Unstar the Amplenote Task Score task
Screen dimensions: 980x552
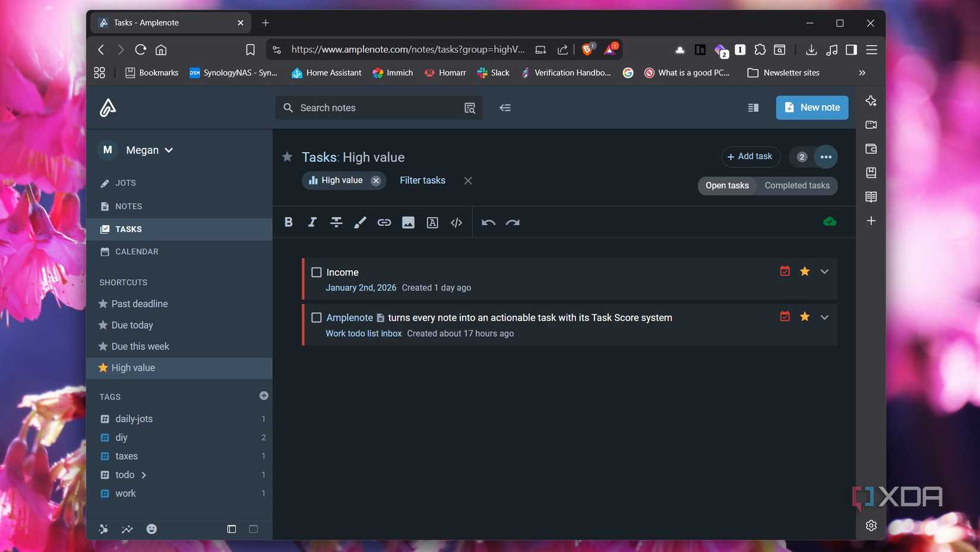pyautogui.click(x=804, y=317)
